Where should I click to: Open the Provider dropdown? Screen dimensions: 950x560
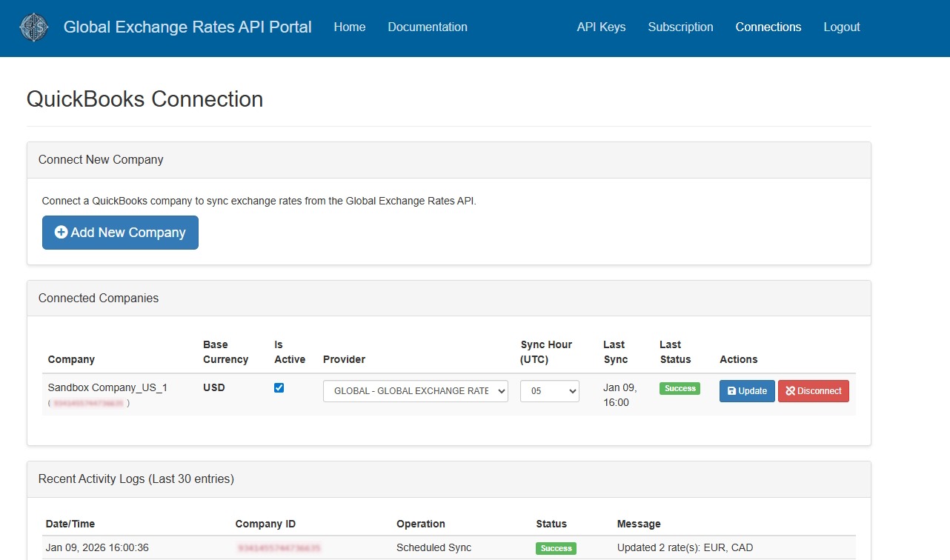(415, 391)
